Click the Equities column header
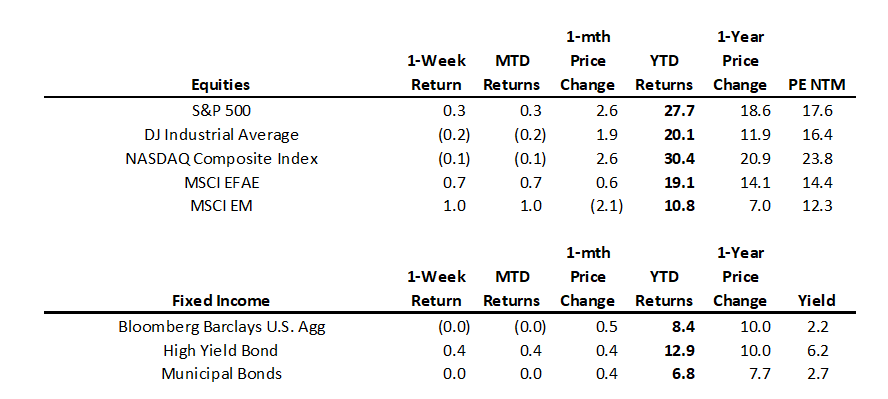Viewport: 888px width, 399px height. point(221,85)
